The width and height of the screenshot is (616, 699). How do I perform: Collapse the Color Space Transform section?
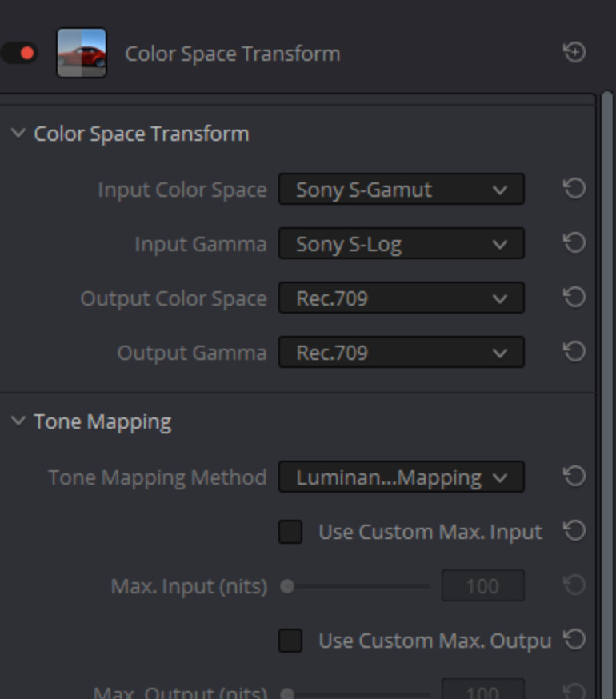(x=18, y=133)
